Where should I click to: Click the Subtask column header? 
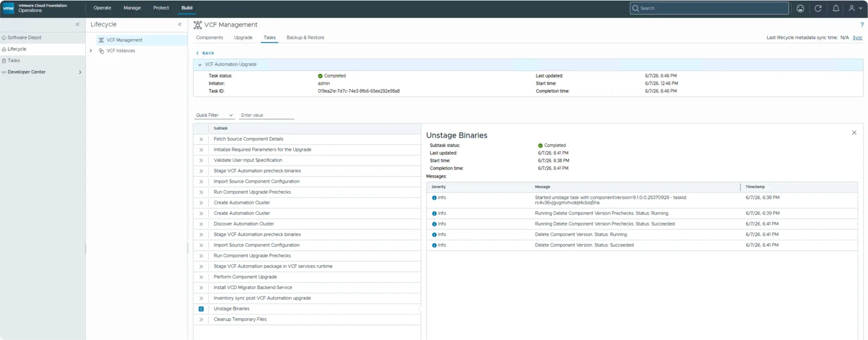[x=220, y=129]
